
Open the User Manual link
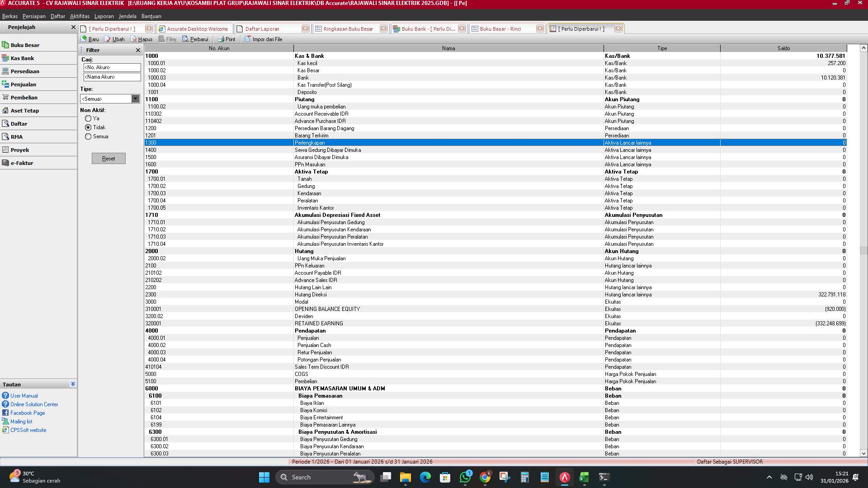[x=23, y=395]
